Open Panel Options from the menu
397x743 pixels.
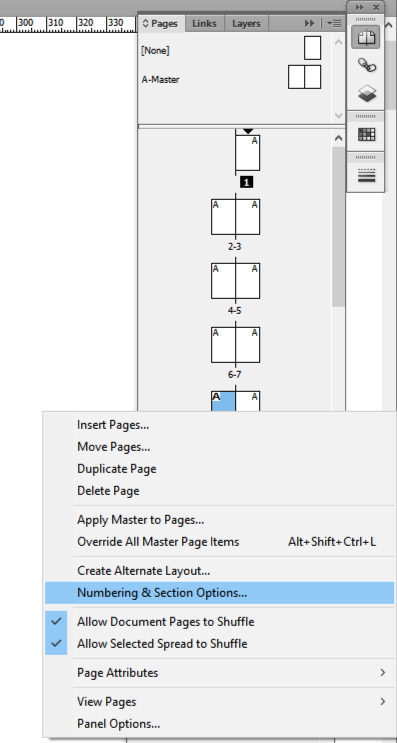click(x=220, y=724)
